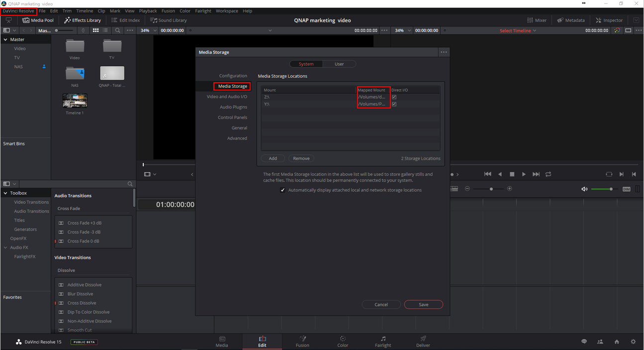
Task: Click Cancel in Media Storage dialog
Action: pos(381,305)
